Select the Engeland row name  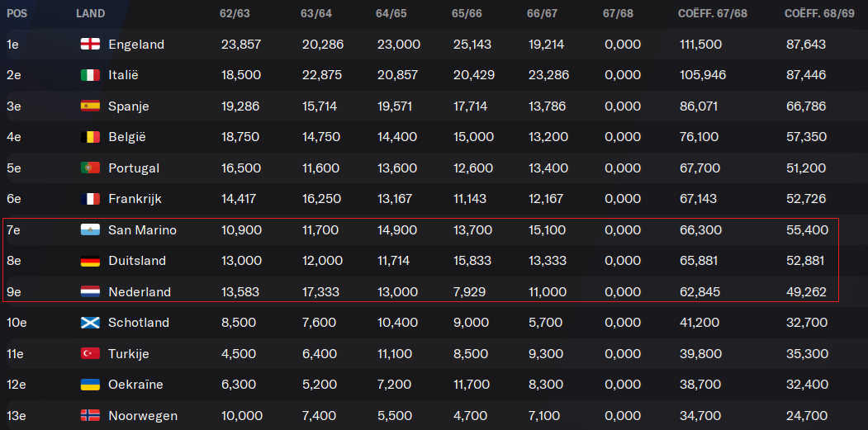click(x=136, y=45)
